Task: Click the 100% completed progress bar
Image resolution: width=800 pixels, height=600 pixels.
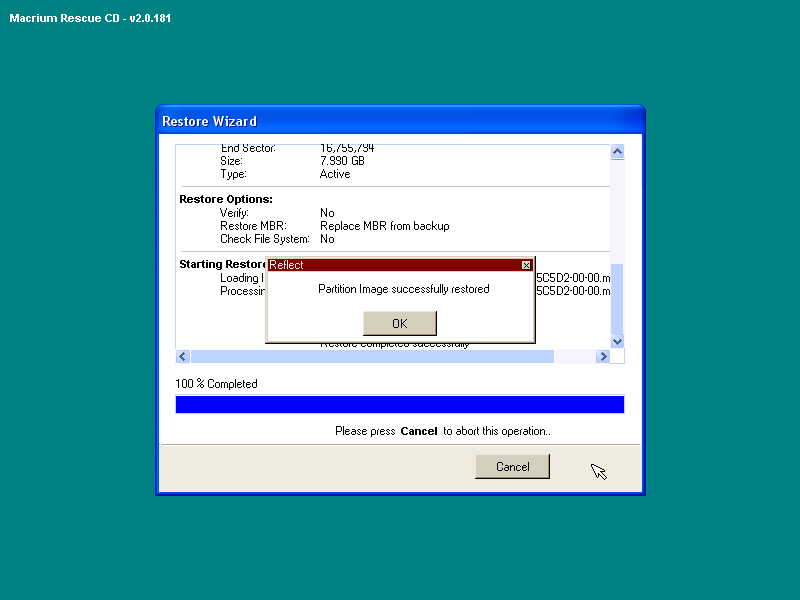Action: click(399, 405)
